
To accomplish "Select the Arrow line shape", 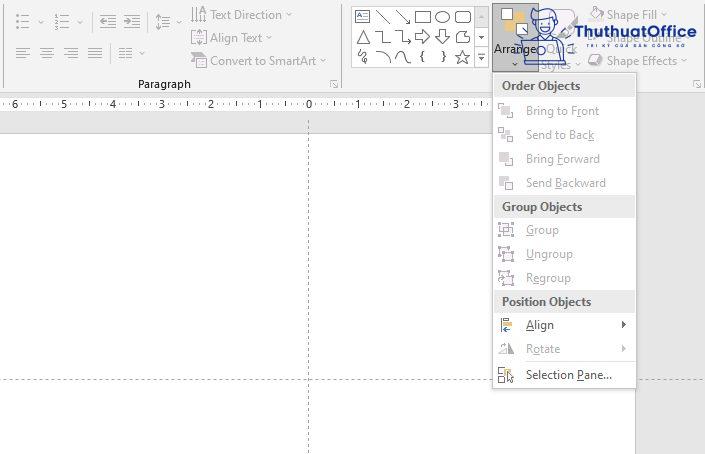I will point(403,17).
